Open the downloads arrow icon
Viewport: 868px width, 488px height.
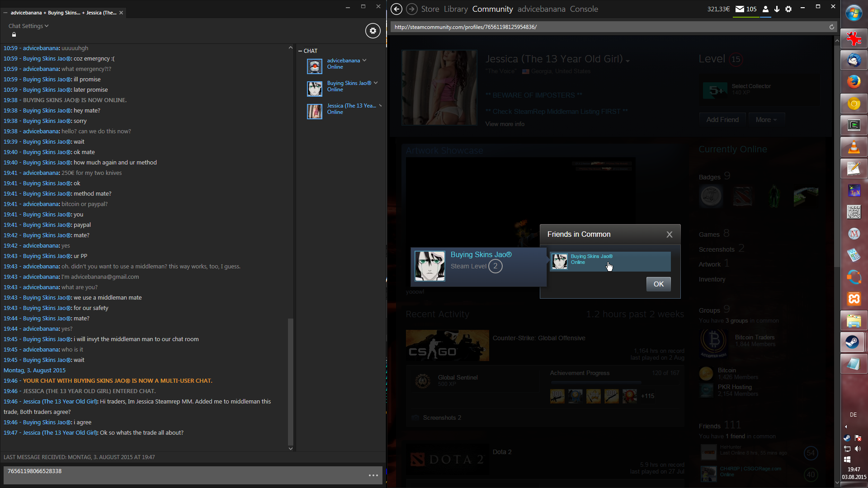(777, 9)
